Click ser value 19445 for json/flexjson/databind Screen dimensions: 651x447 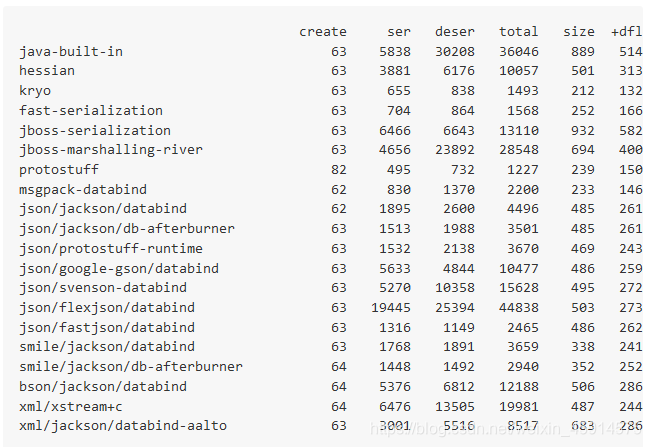click(391, 308)
